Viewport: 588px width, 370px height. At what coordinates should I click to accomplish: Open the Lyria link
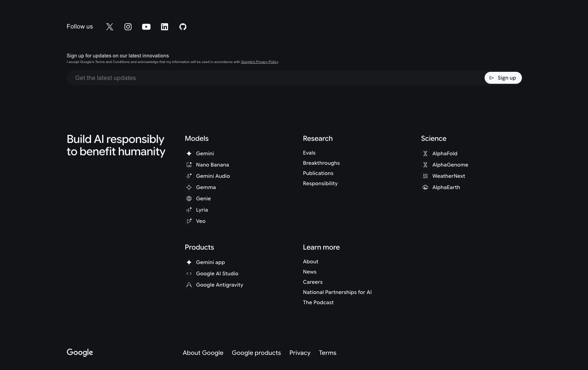click(x=202, y=210)
